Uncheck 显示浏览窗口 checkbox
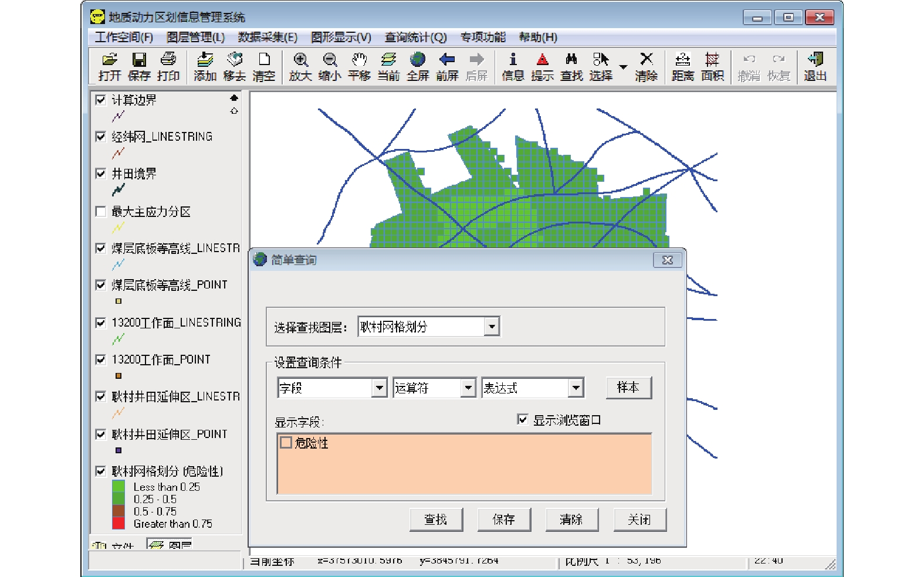Viewport: 924px width, 577px height. click(x=523, y=419)
